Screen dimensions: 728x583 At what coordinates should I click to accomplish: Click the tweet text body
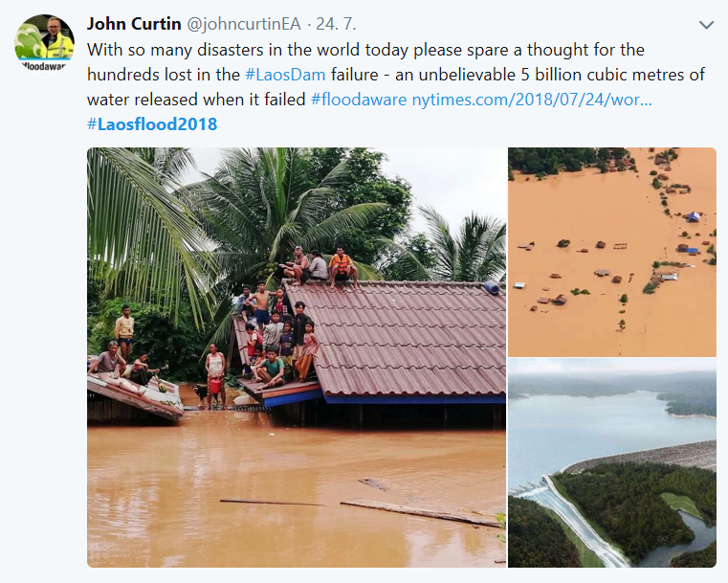click(396, 87)
